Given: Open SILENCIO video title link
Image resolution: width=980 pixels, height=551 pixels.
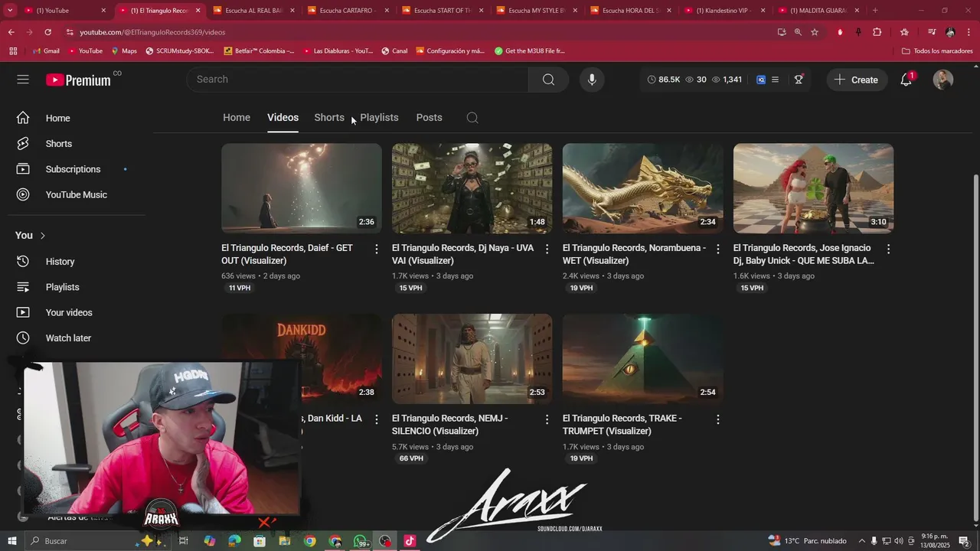Looking at the screenshot, I should point(450,425).
